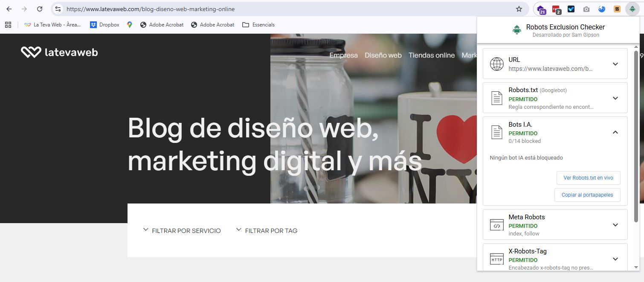This screenshot has height=282, width=644.
Task: Expand the Robots.txt Googlebot section
Action: pyautogui.click(x=615, y=98)
